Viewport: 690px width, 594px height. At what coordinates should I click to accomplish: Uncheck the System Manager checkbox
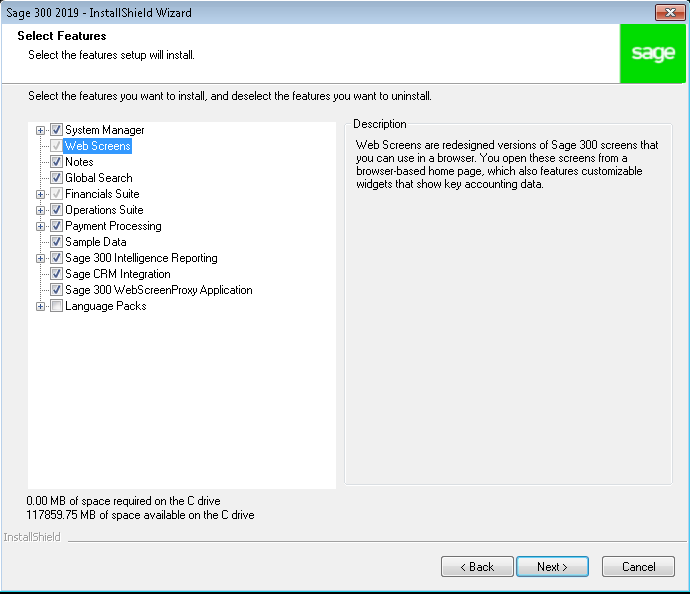pyautogui.click(x=56, y=129)
